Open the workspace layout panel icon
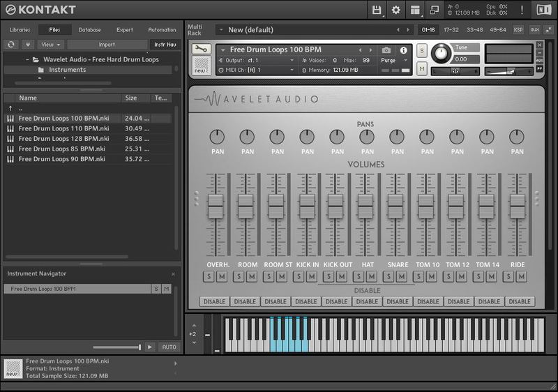The image size is (558, 392). coord(416,10)
